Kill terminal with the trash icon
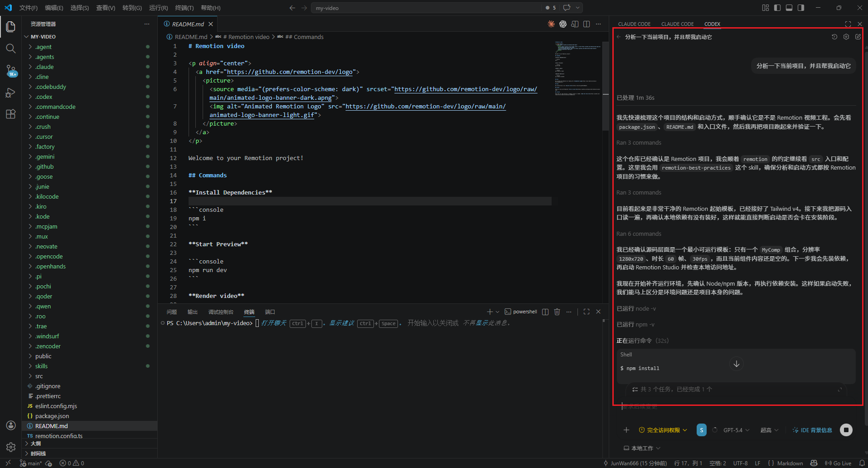The width and height of the screenshot is (868, 468). 557,312
